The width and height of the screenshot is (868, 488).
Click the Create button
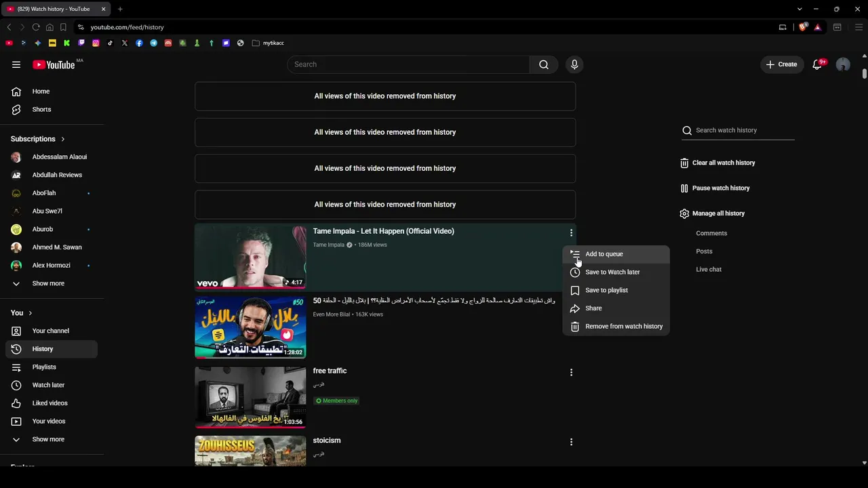[x=782, y=64]
